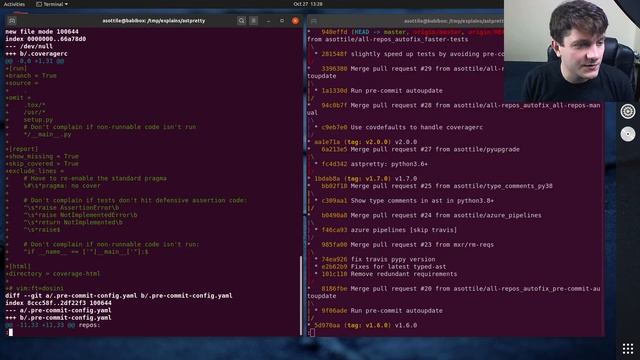Click the disc icon in the dock

[628, 134]
